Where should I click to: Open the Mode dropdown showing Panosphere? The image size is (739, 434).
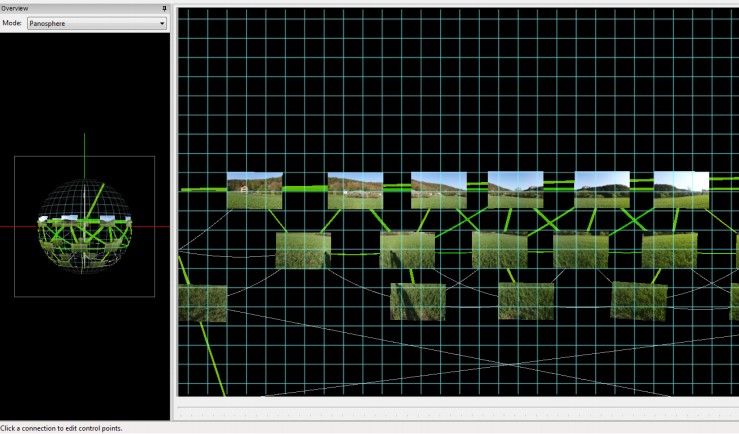coord(97,23)
